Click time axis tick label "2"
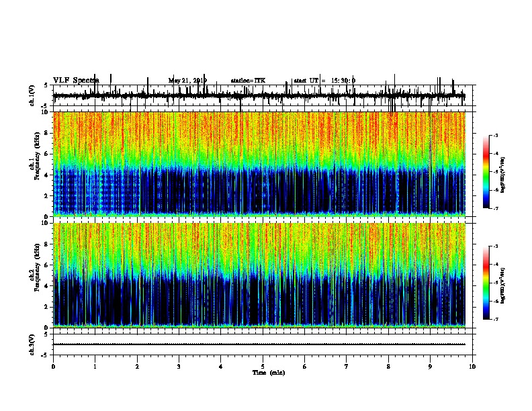 point(137,367)
